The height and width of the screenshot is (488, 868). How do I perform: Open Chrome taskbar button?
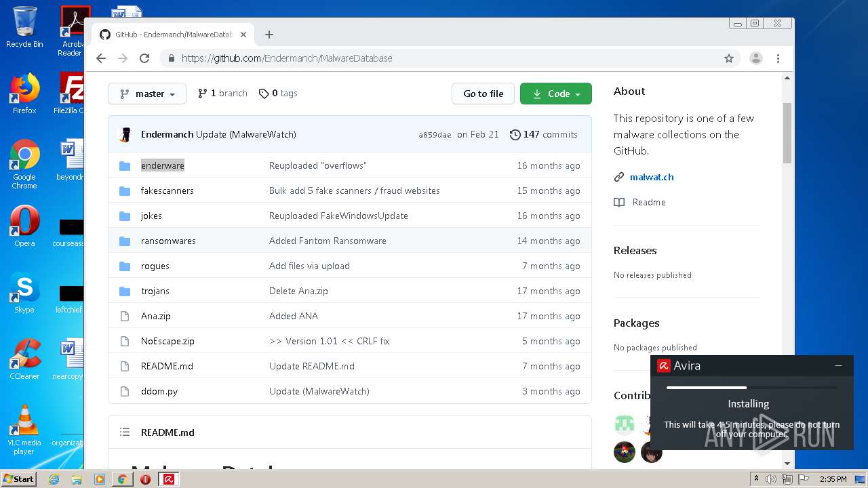[122, 479]
